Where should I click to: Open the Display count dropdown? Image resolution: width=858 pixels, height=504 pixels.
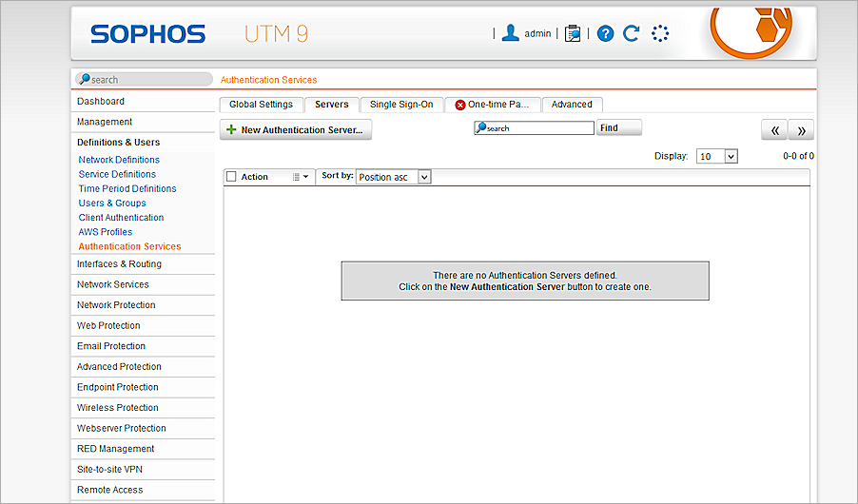tap(717, 156)
